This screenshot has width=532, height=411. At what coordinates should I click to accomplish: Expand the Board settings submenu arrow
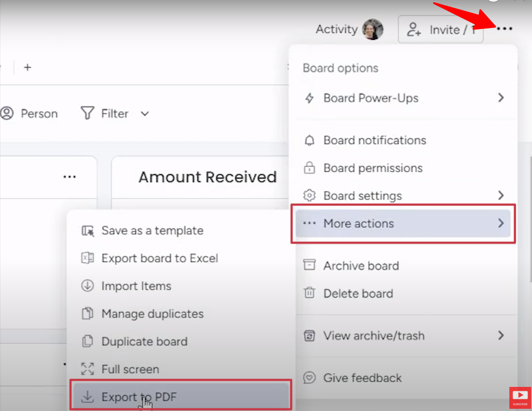pyautogui.click(x=501, y=195)
